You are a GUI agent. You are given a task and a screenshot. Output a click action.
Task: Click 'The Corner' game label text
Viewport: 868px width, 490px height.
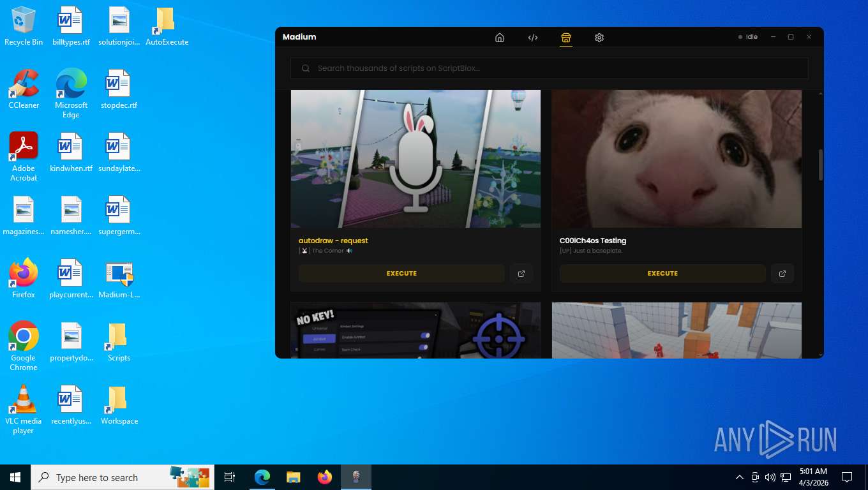327,251
